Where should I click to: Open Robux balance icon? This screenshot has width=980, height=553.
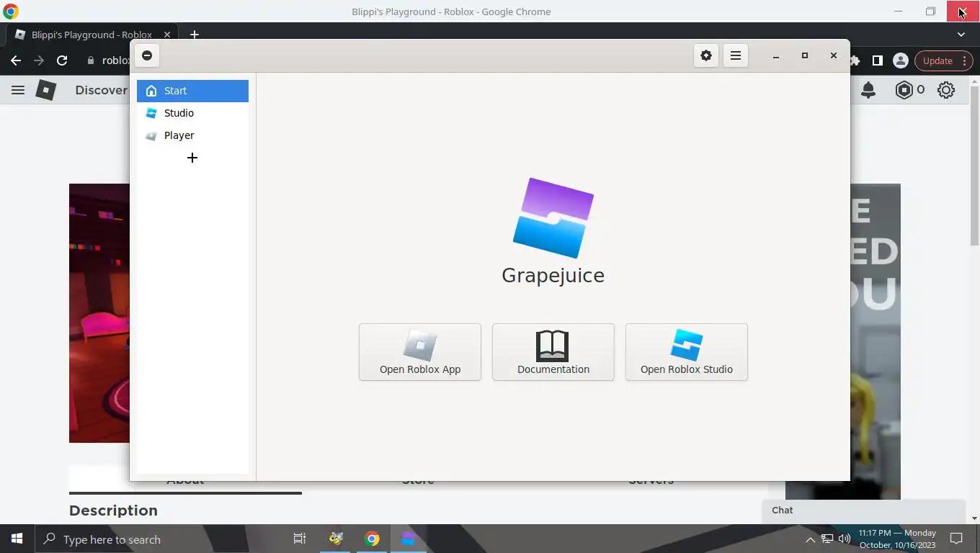[904, 90]
